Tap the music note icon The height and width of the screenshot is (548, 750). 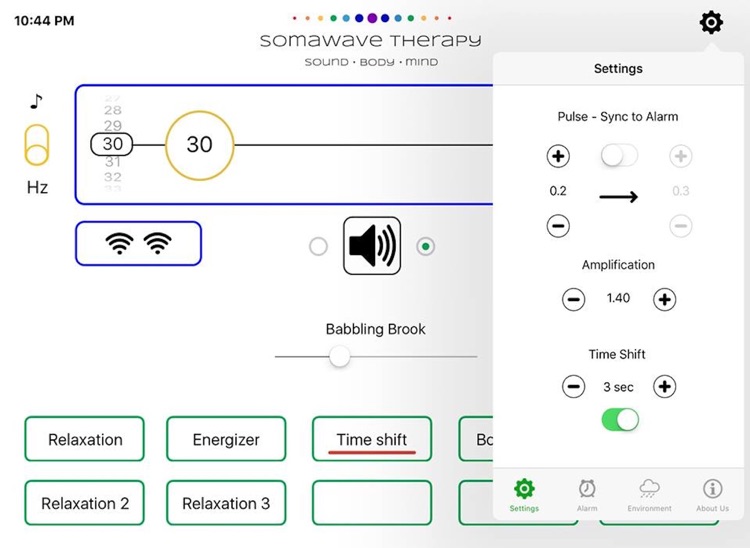36,101
